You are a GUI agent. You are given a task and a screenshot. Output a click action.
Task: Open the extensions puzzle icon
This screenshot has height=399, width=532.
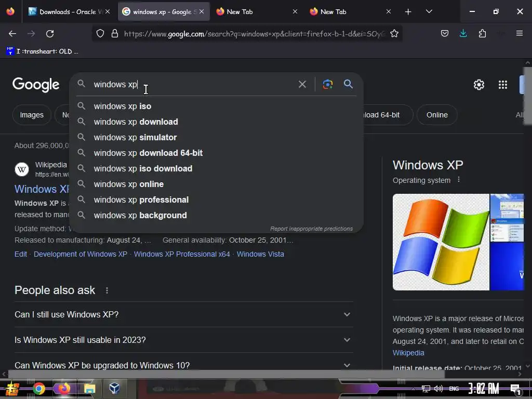tap(482, 33)
